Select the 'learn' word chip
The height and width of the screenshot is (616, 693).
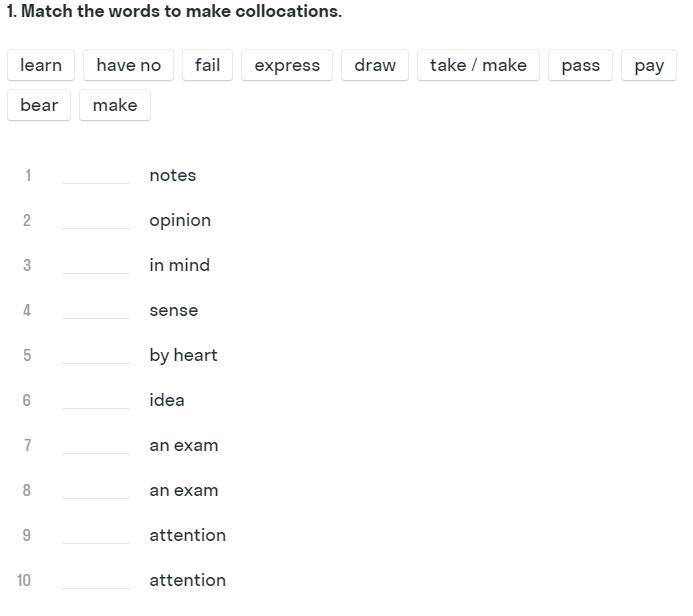pos(41,65)
